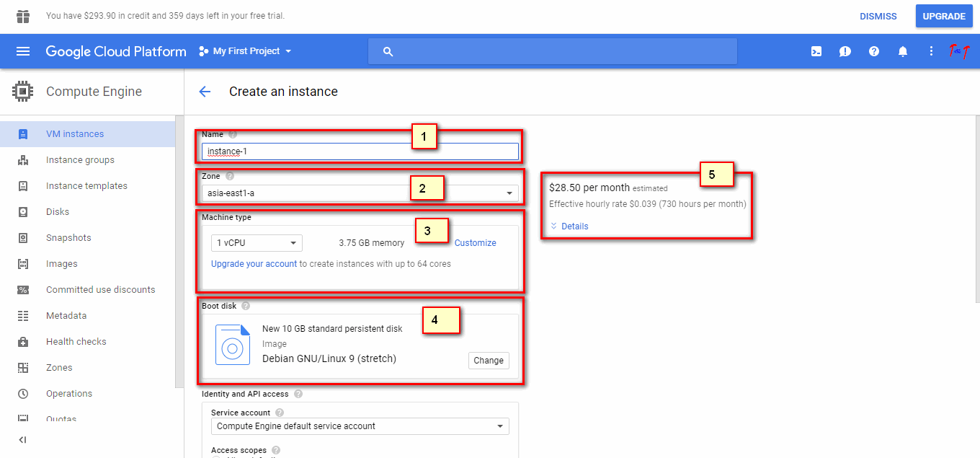
Task: Collapse the sidebar with the bottom arrow
Action: 22,440
